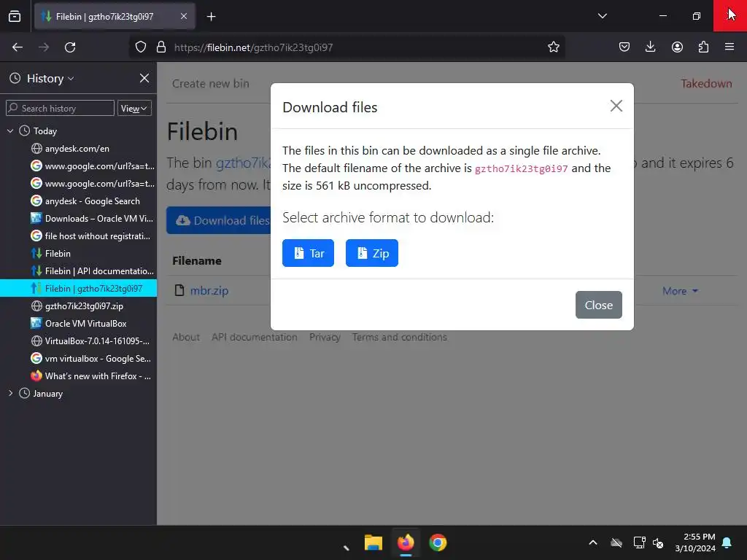This screenshot has height=560, width=747.
Task: Open the Firefox View icon in the tab bar
Action: pyautogui.click(x=15, y=16)
